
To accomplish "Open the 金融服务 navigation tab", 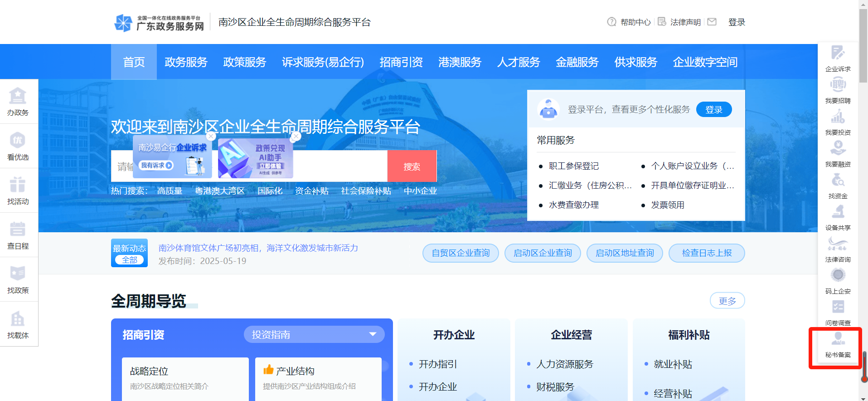I will pos(577,62).
